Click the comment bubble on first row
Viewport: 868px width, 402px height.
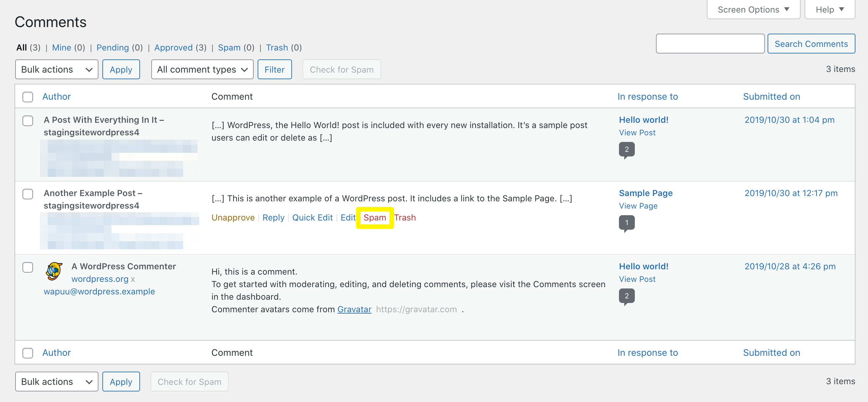click(627, 149)
